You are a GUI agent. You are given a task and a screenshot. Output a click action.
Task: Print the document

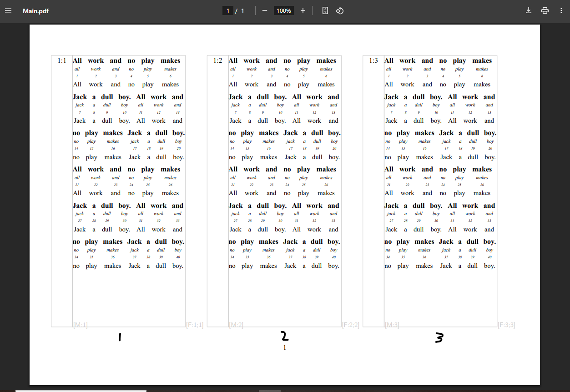pos(545,10)
